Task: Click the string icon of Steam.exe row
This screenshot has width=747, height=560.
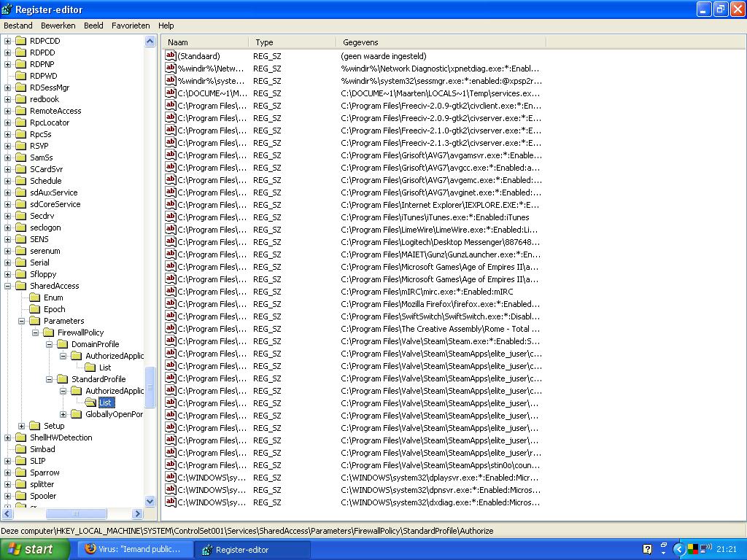Action: click(171, 341)
